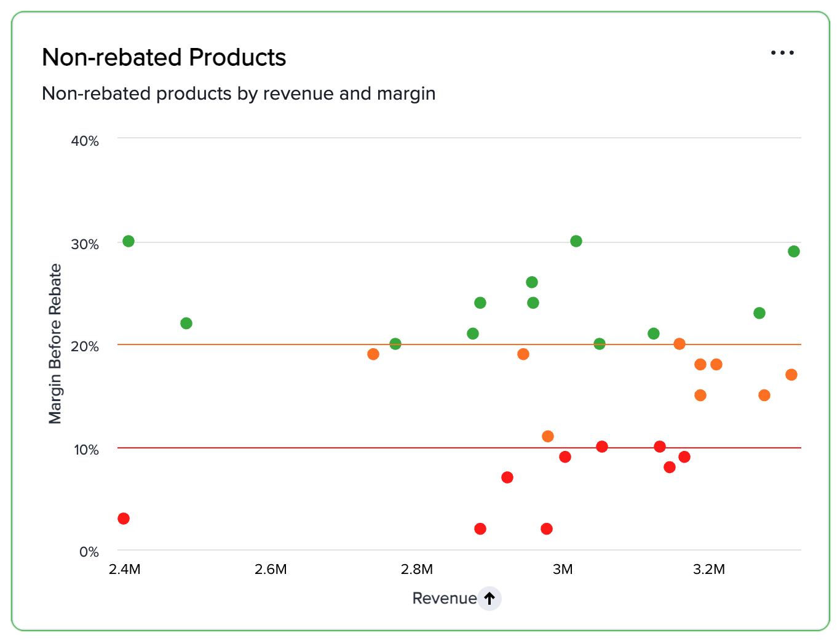
Task: Click the orange dot sitting on the 20% line
Action: [x=679, y=344]
